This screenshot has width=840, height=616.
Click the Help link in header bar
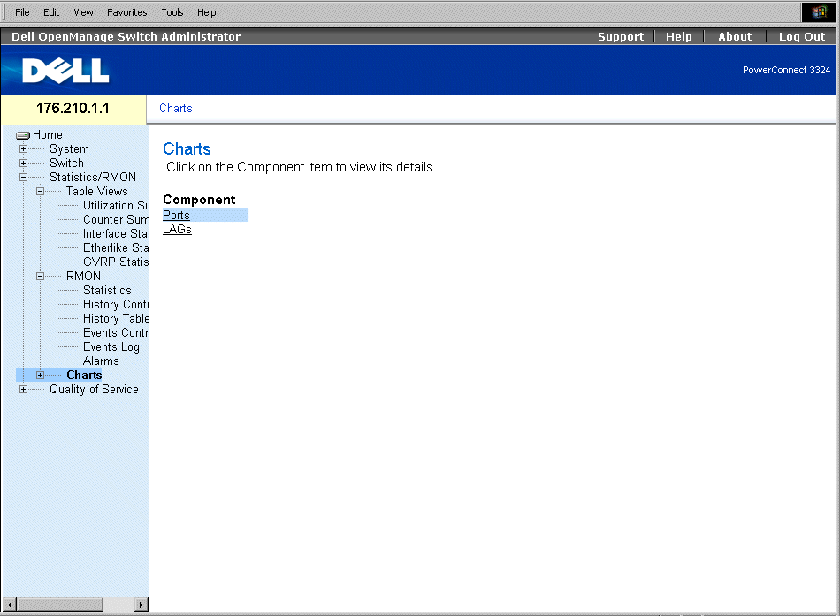coord(679,36)
